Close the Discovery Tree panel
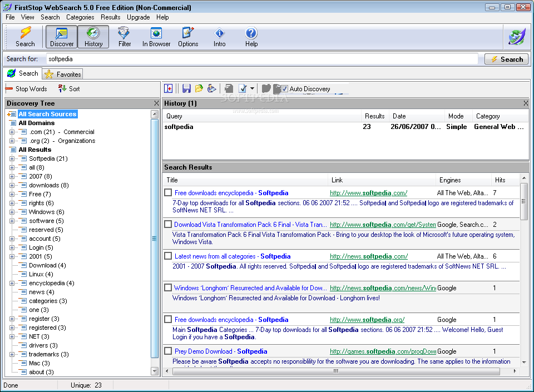The width and height of the screenshot is (534, 392). click(x=156, y=103)
